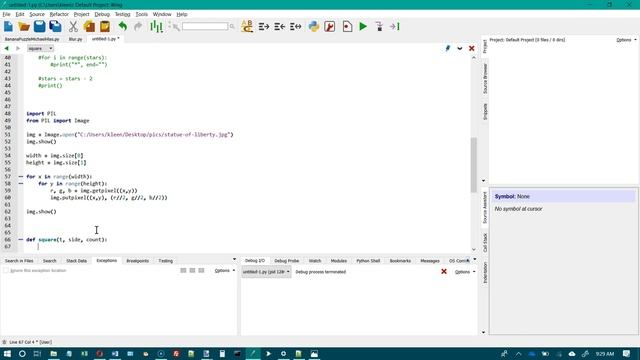640x360 pixels.
Task: Open preferences with red wrench icon
Action: (x=329, y=27)
